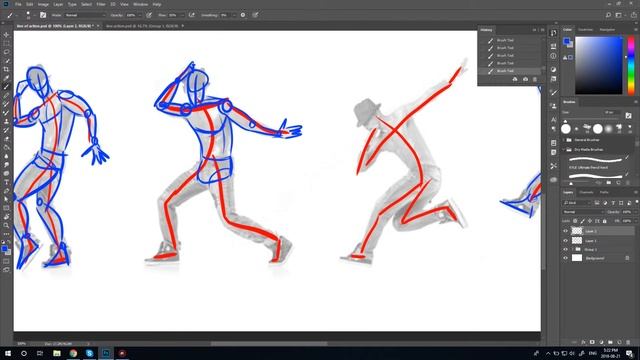Image resolution: width=640 pixels, height=360 pixels.
Task: Select the Crop tool
Action: tap(6, 69)
